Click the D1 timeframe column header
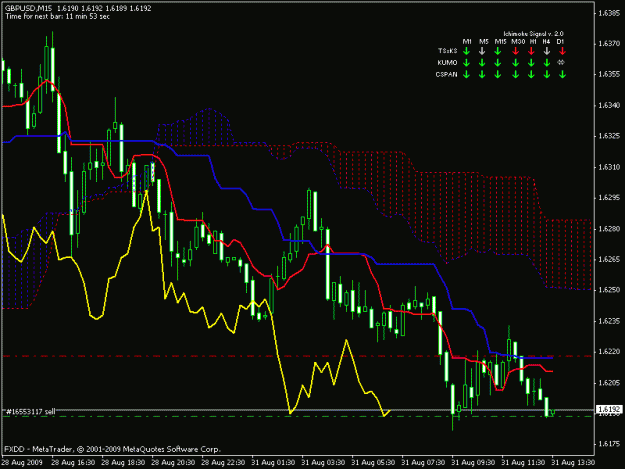Screen dimensions: 625x469 560,41
